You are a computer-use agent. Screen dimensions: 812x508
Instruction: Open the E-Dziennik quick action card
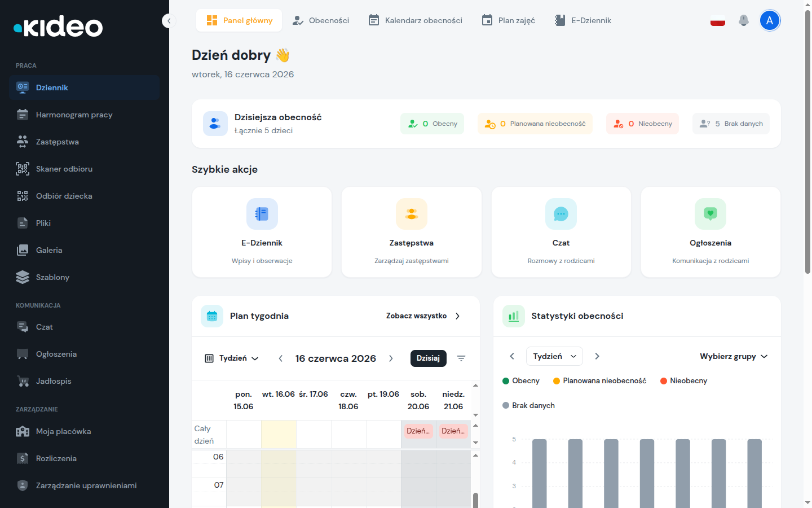click(x=262, y=232)
